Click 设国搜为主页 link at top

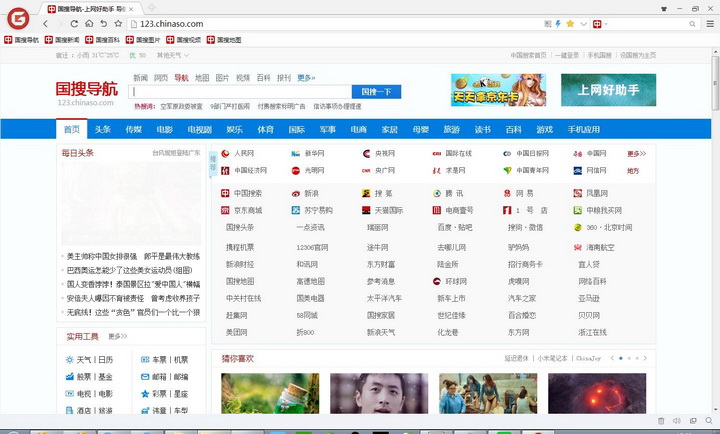pyautogui.click(x=638, y=56)
